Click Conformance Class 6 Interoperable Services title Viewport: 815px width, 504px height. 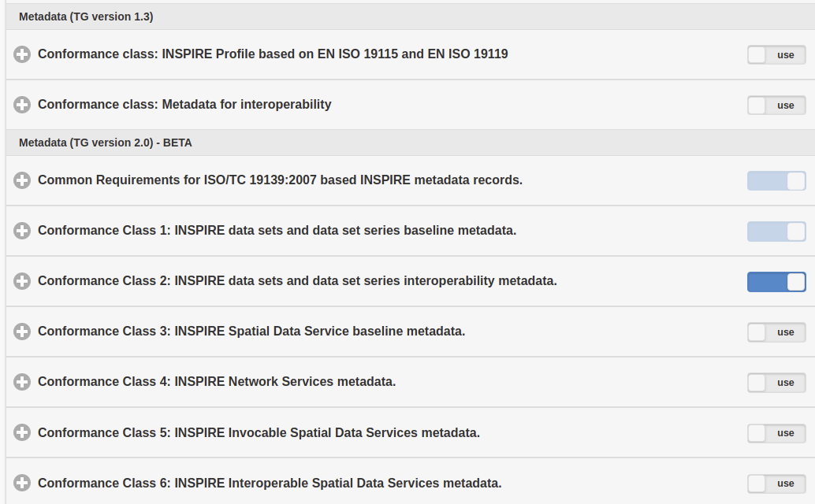(x=270, y=483)
